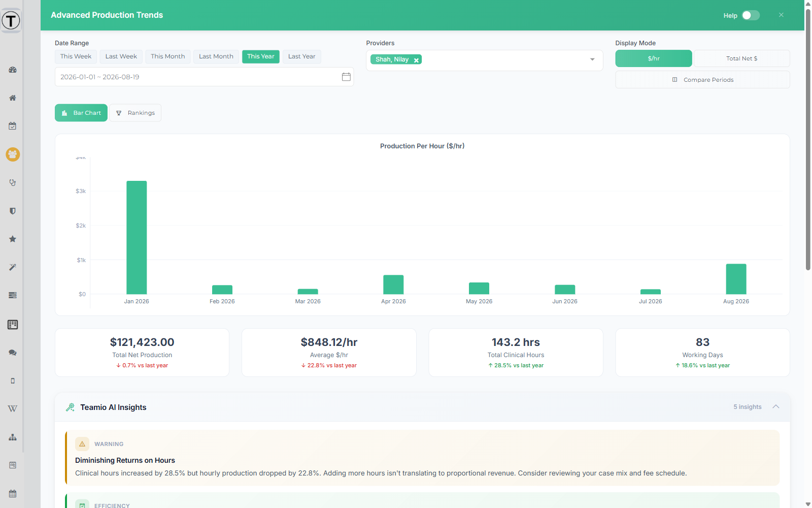Expand the Providers dropdown arrow
This screenshot has height=508, width=812.
pyautogui.click(x=592, y=59)
